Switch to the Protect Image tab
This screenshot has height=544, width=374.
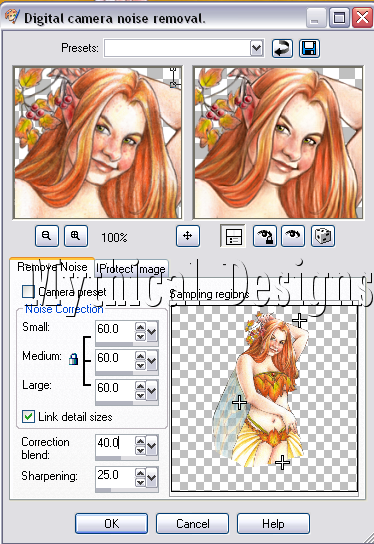click(x=131, y=269)
